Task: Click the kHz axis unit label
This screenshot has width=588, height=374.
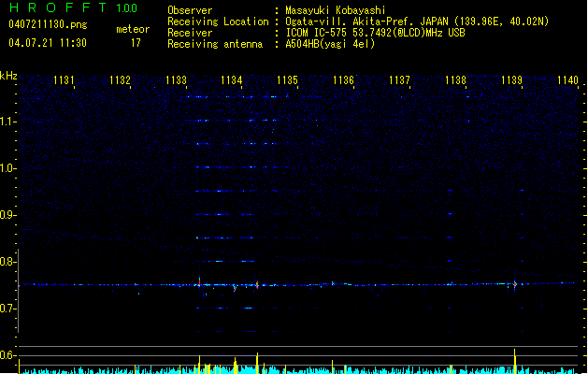Action: (x=8, y=76)
